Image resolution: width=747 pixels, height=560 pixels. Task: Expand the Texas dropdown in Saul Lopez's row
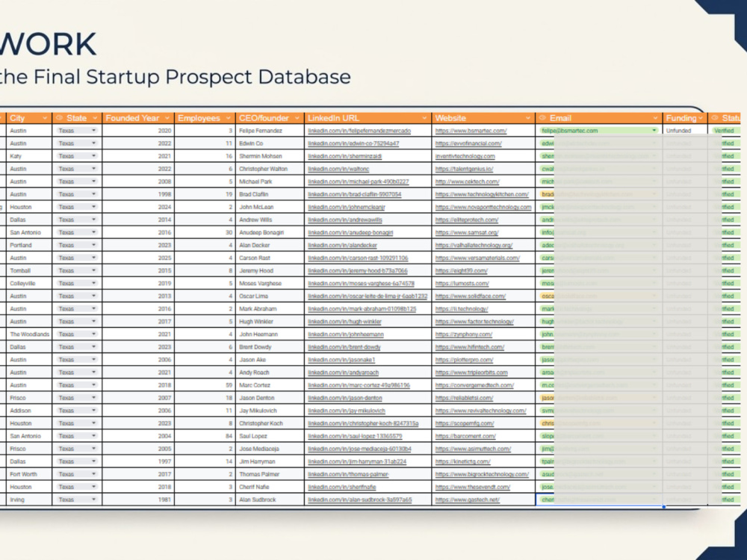pos(94,436)
